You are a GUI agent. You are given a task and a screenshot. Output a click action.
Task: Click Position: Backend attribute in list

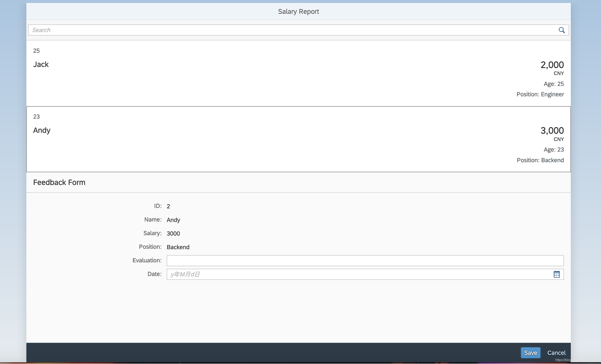[x=540, y=160]
